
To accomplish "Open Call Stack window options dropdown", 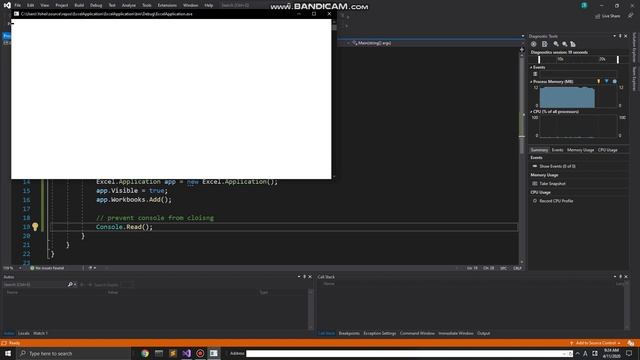I will point(615,277).
